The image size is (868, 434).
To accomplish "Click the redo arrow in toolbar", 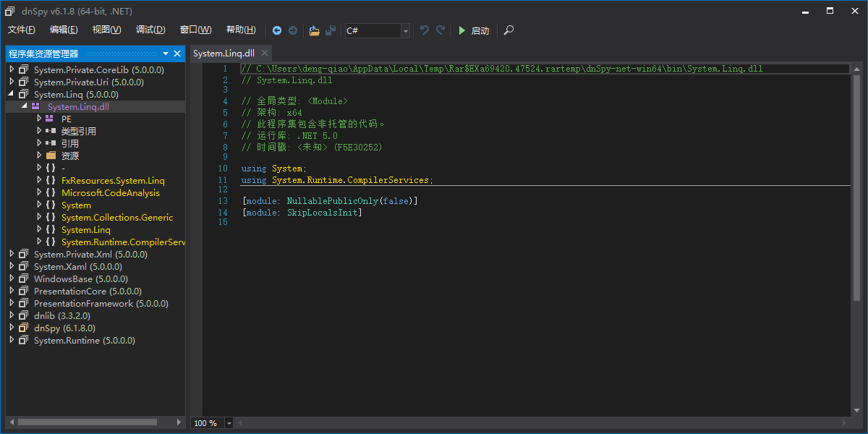I will (441, 30).
